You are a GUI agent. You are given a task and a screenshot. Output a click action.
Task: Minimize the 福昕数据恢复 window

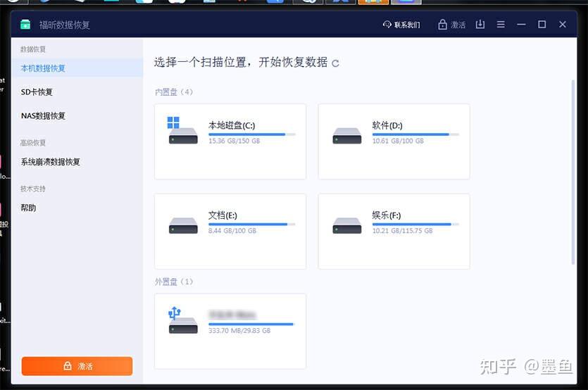coord(521,25)
